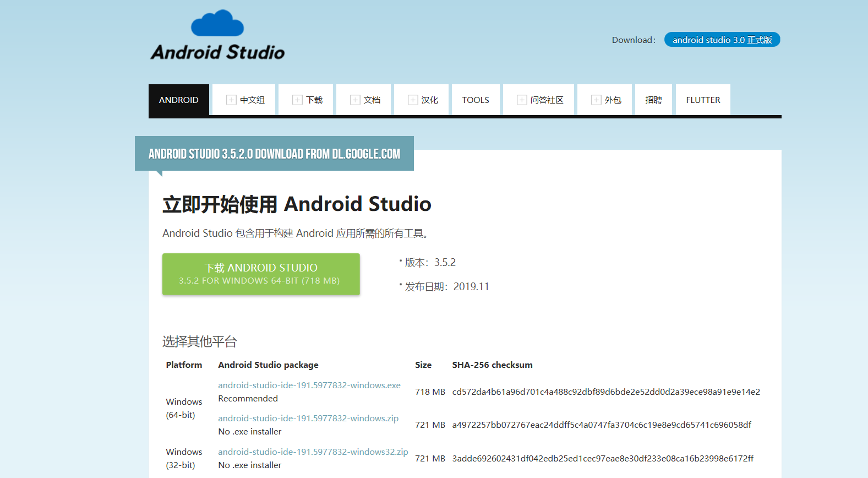Expand the plus icon beside 文档

pos(355,100)
